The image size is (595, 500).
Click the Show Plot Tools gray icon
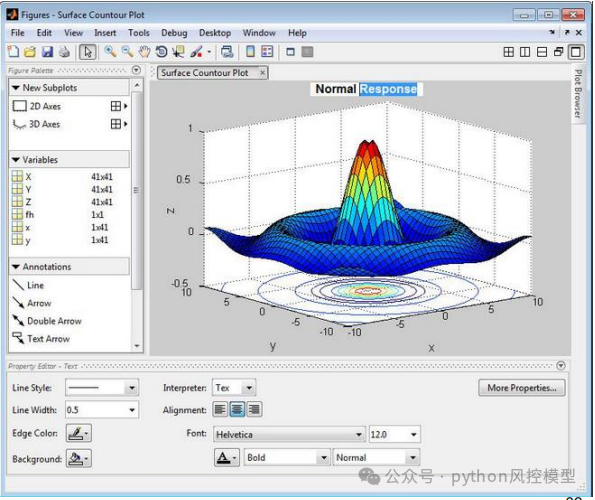pos(307,52)
